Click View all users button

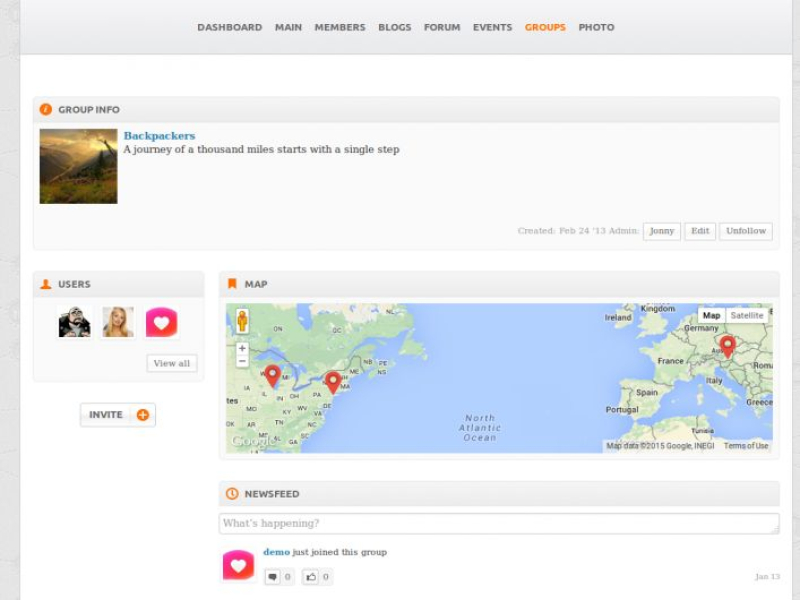point(171,363)
